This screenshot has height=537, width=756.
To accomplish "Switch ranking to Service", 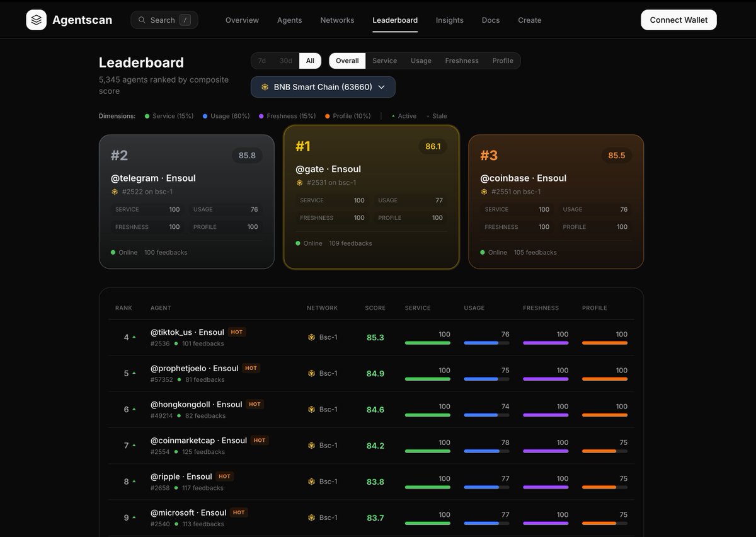I will [x=384, y=61].
